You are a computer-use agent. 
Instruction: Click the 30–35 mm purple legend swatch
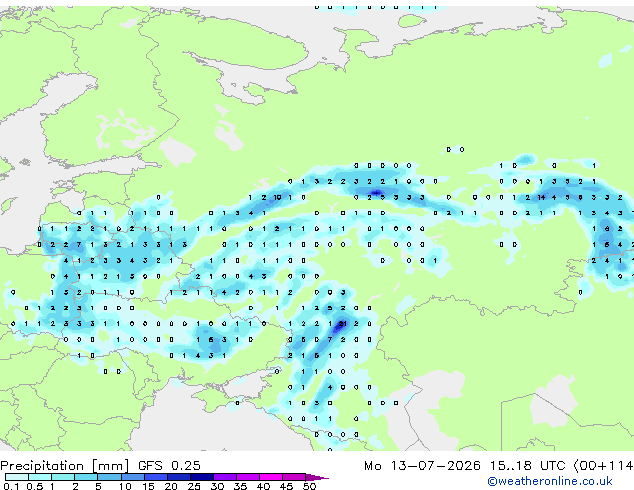(x=224, y=477)
